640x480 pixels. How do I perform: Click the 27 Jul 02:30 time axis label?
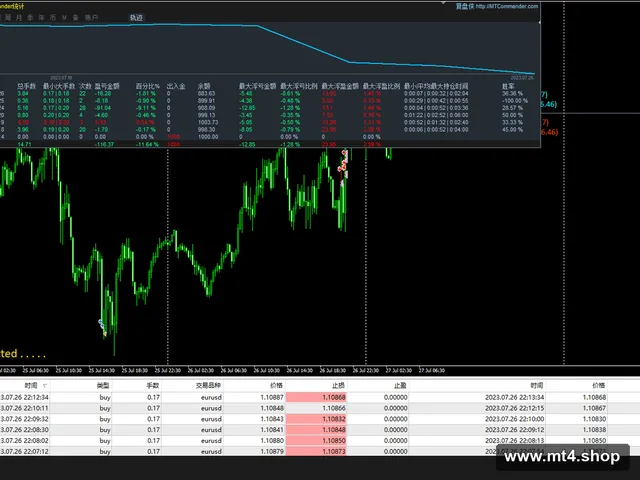(x=399, y=371)
